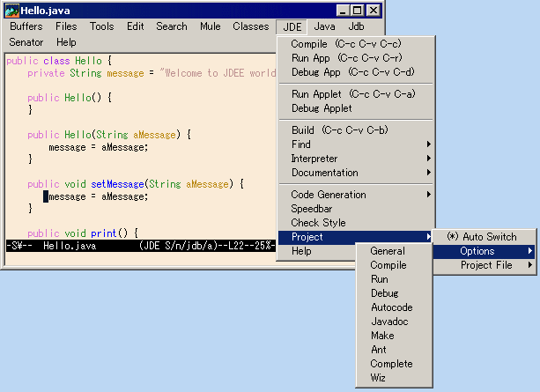Screen dimensions: 540x392
Task: Expand the Find submenu
Action: (355, 144)
